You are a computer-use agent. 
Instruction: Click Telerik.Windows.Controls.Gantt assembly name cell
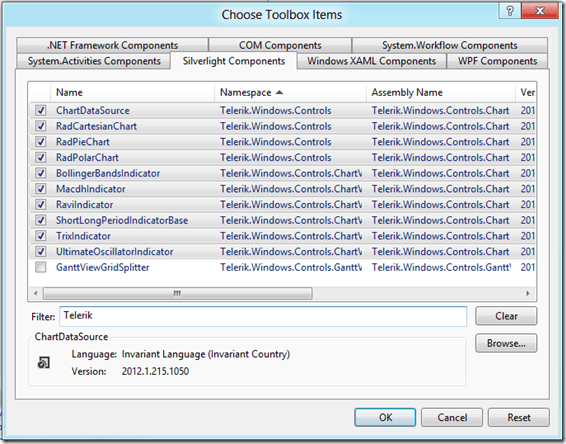point(441,267)
